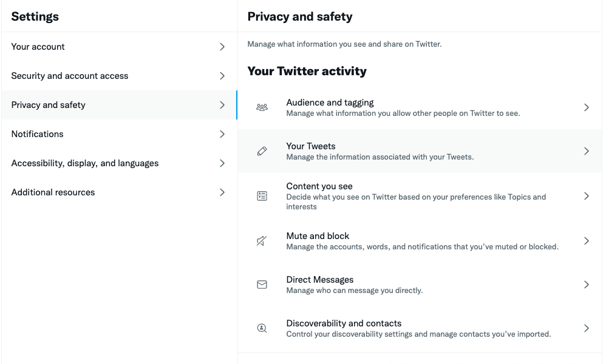Click the arrow on Direct Messages row
Screen dimensions: 606x364
tap(587, 285)
